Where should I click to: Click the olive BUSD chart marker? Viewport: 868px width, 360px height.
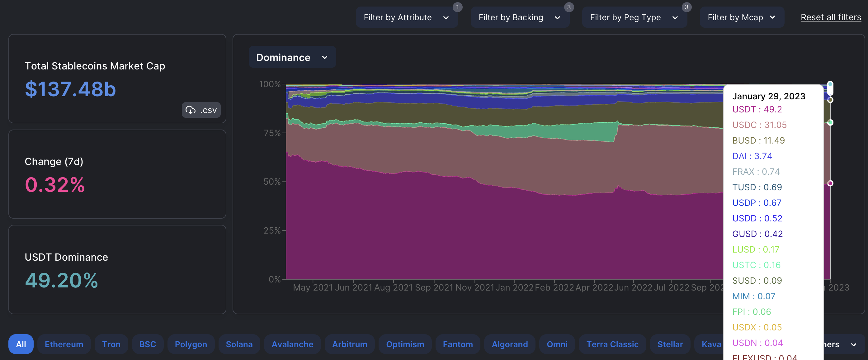click(830, 100)
